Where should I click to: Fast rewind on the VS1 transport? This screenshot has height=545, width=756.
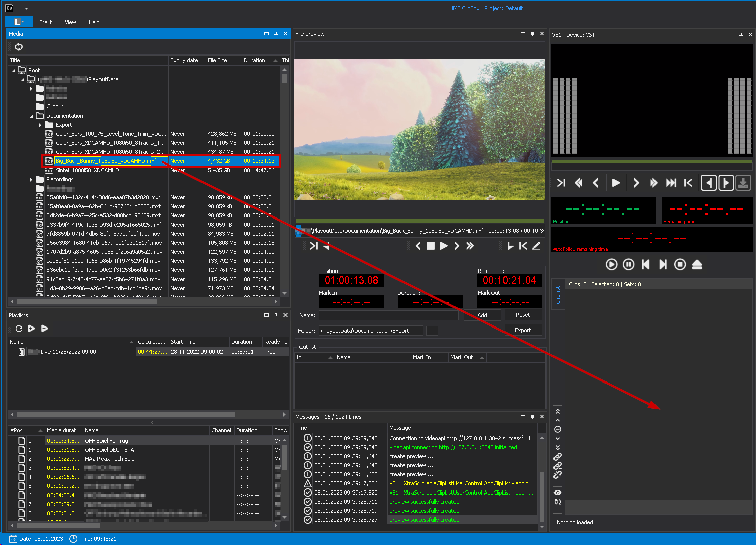tap(579, 183)
